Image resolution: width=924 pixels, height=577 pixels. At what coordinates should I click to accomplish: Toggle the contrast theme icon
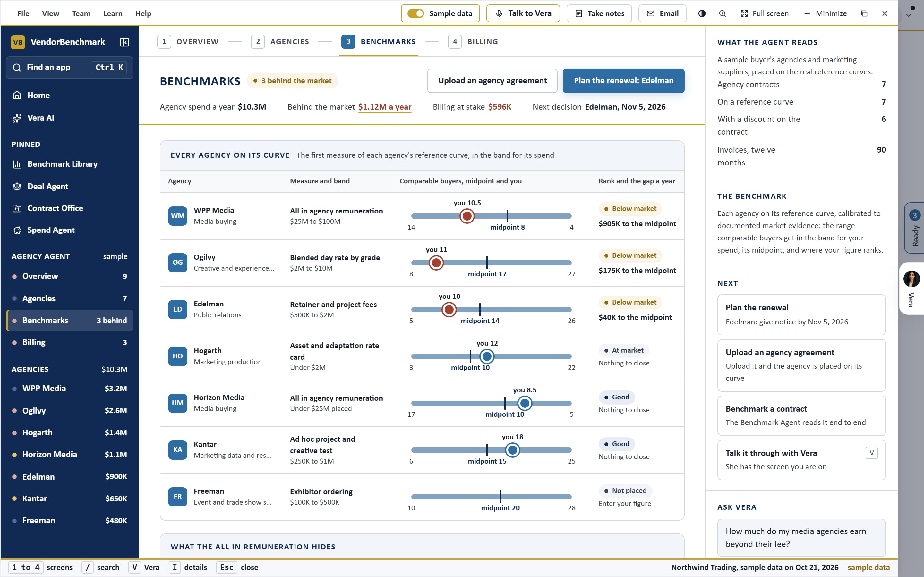click(702, 13)
